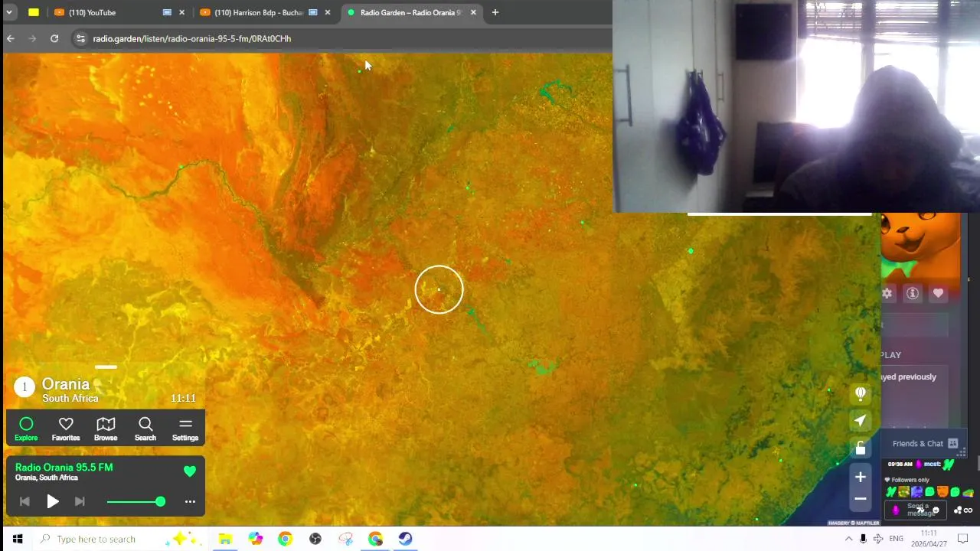Open the first Chrome taskbar icon
The image size is (980, 551).
click(x=285, y=539)
